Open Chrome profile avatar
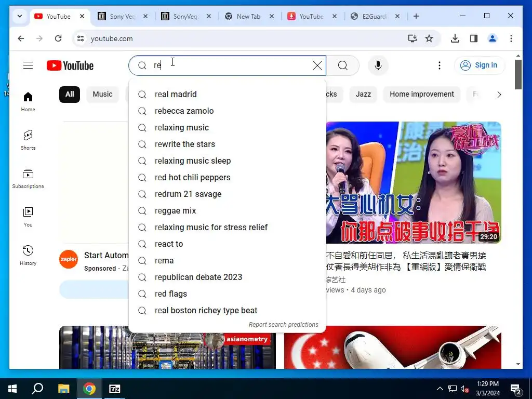This screenshot has height=399, width=532. click(493, 38)
